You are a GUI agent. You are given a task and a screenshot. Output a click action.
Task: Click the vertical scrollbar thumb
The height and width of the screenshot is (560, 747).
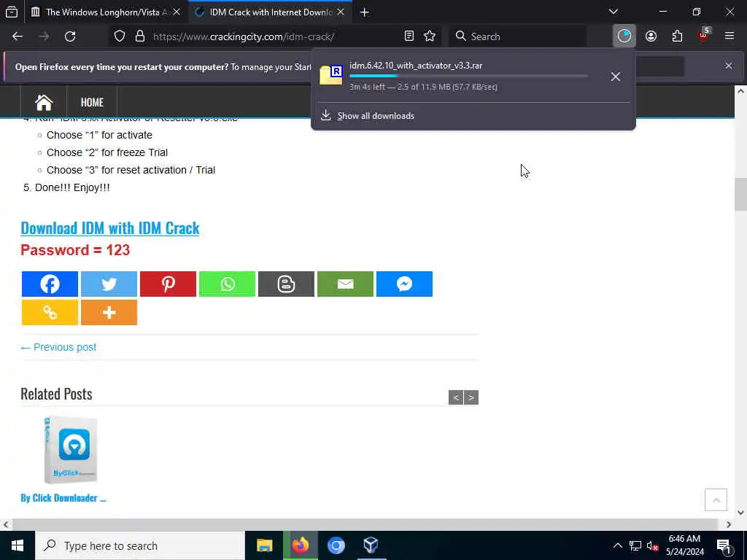[740, 194]
